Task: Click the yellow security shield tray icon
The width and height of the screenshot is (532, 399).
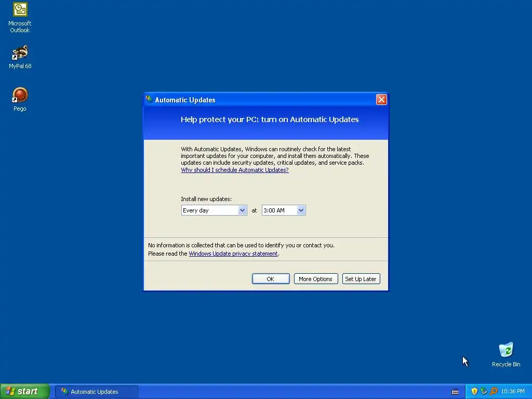Action: point(474,391)
